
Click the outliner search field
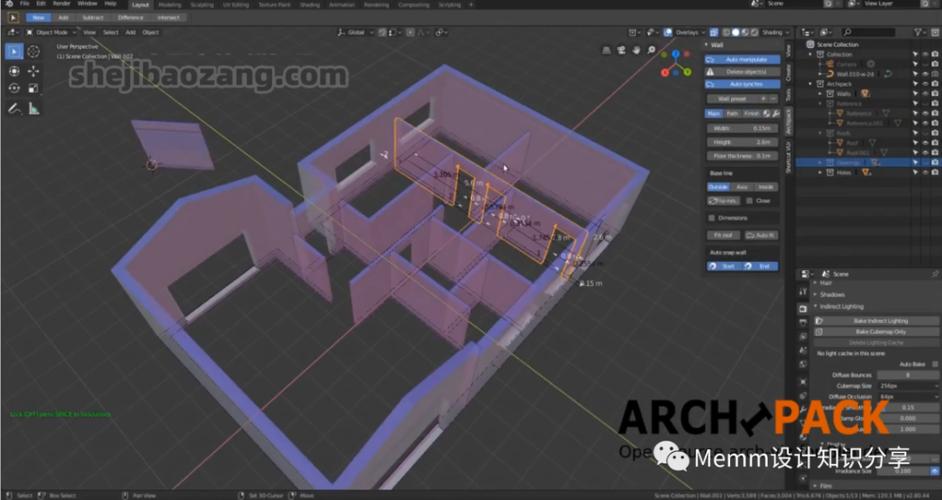[869, 32]
